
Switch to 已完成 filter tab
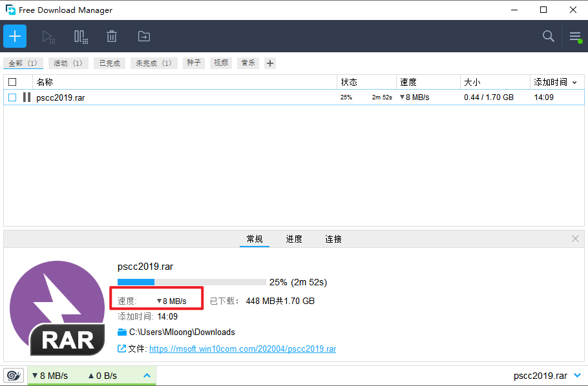pyautogui.click(x=109, y=63)
